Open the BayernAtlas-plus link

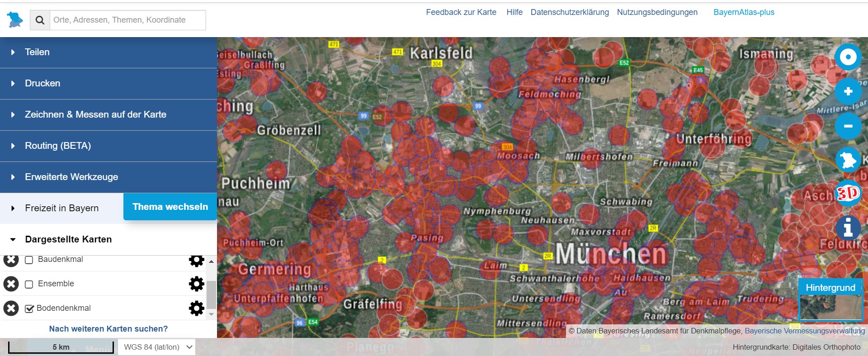(744, 12)
